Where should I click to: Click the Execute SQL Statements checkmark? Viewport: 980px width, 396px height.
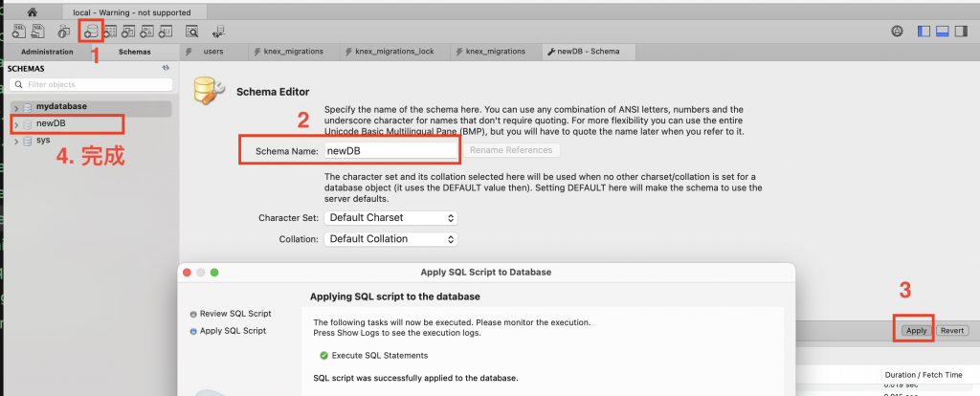point(323,356)
